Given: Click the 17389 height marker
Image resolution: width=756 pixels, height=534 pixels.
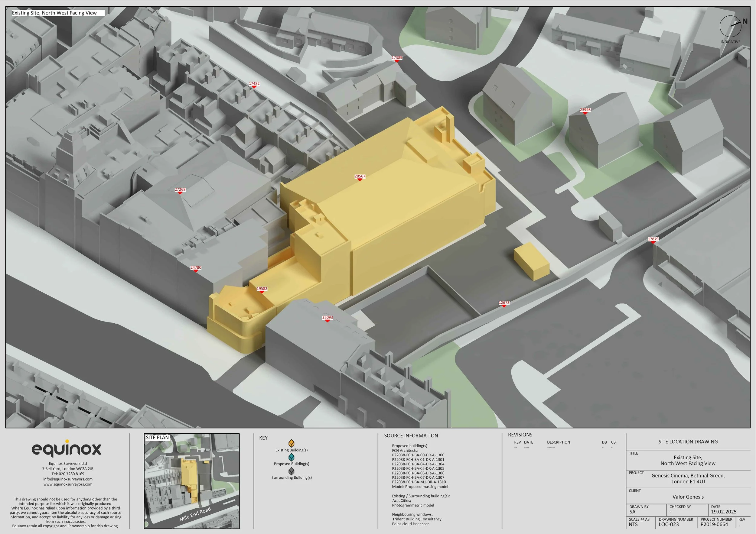Looking at the screenshot, I should [397, 58].
